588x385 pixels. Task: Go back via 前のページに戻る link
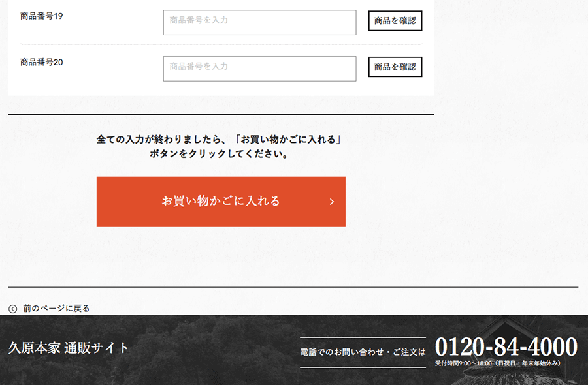56,308
